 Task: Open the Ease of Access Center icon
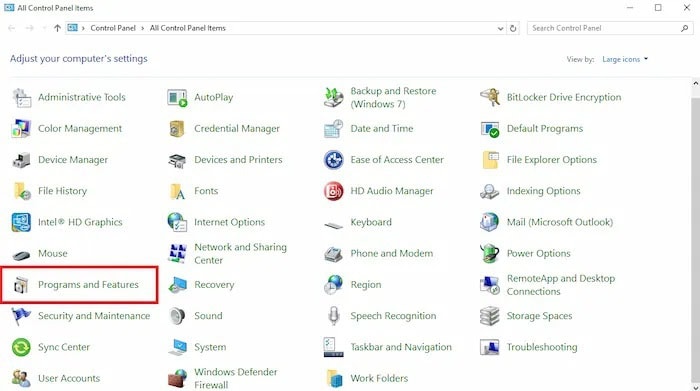(333, 160)
